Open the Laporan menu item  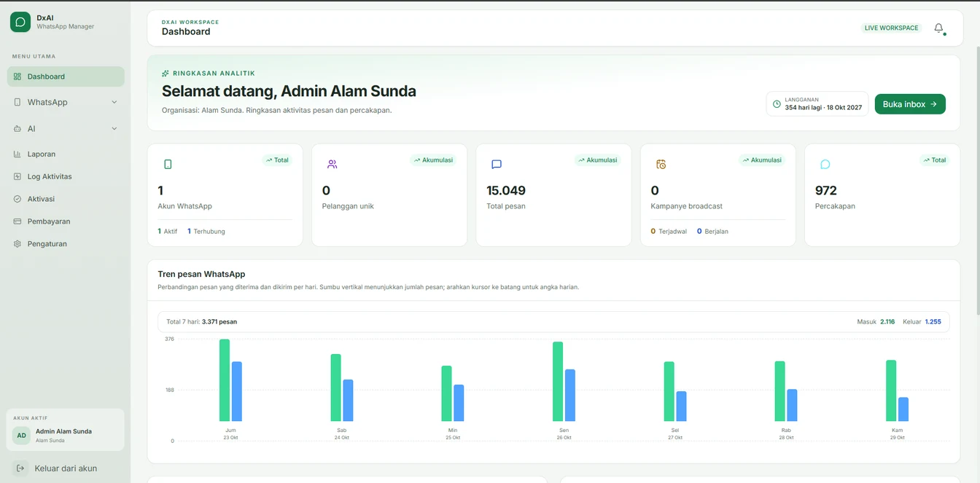[66, 154]
